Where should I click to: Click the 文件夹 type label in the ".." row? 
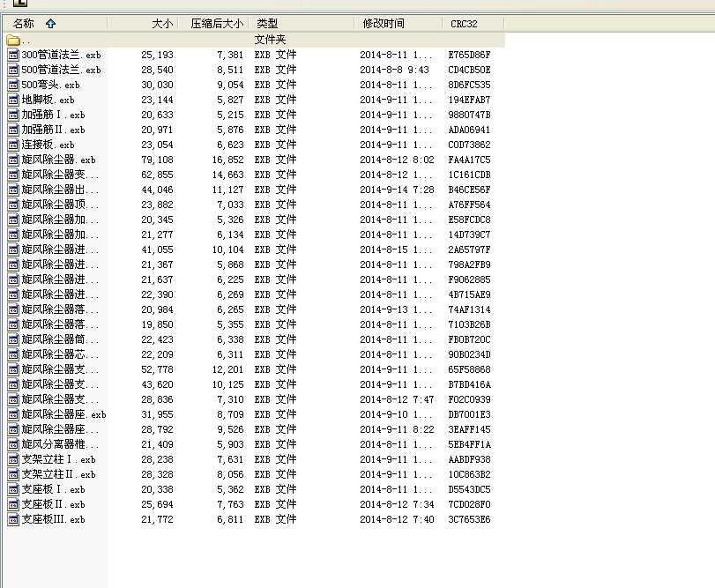point(270,40)
